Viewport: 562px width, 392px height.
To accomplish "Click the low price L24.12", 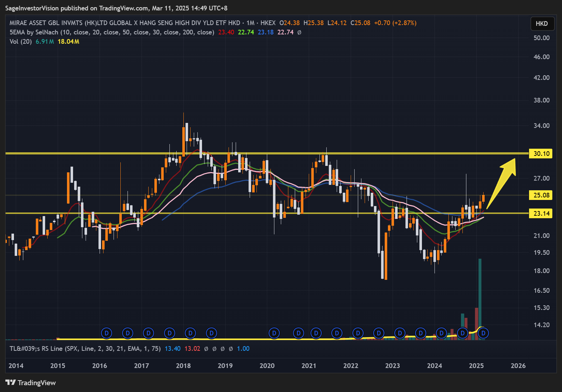I will tap(337, 23).
